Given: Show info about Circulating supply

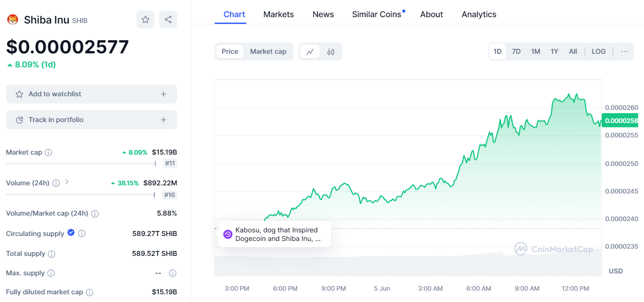Looking at the screenshot, I should click(x=82, y=234).
